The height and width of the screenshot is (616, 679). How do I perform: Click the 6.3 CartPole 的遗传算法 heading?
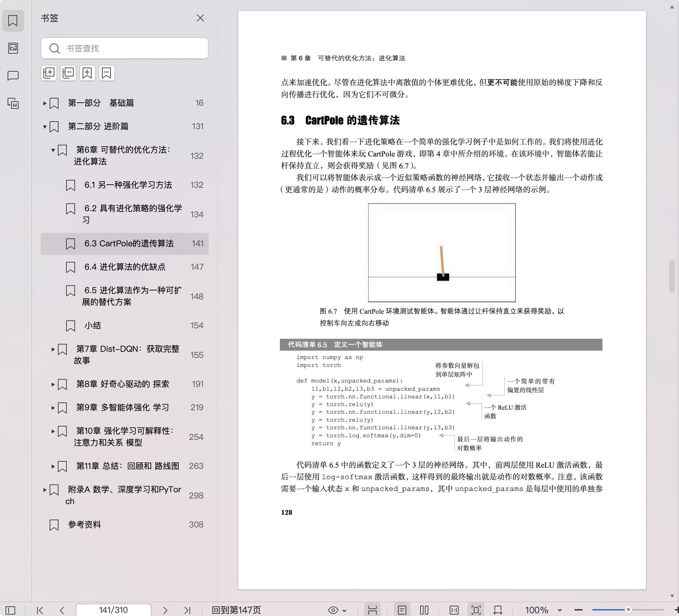pos(340,120)
